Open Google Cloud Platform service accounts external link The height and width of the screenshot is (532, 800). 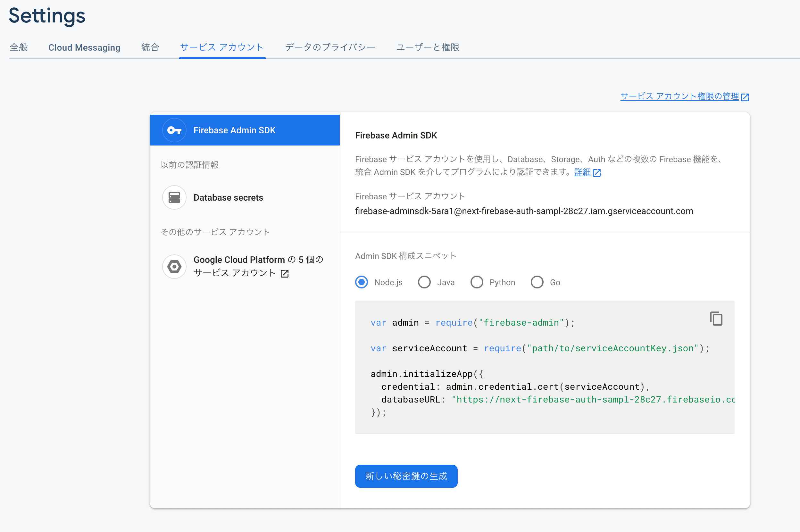(x=284, y=273)
